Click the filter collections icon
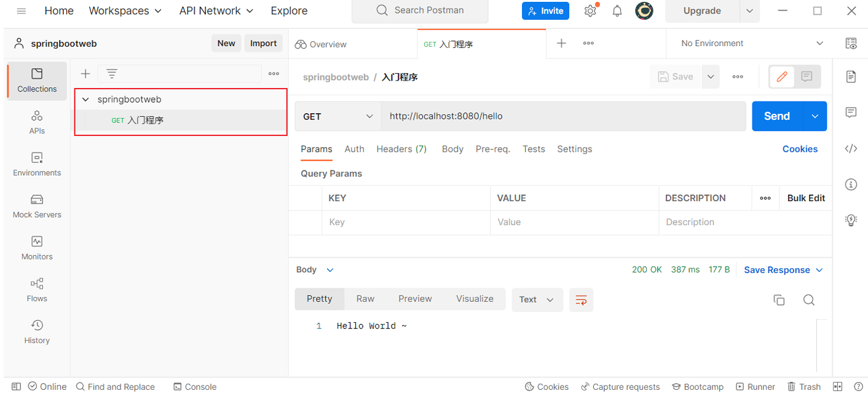868x396 pixels. (111, 74)
